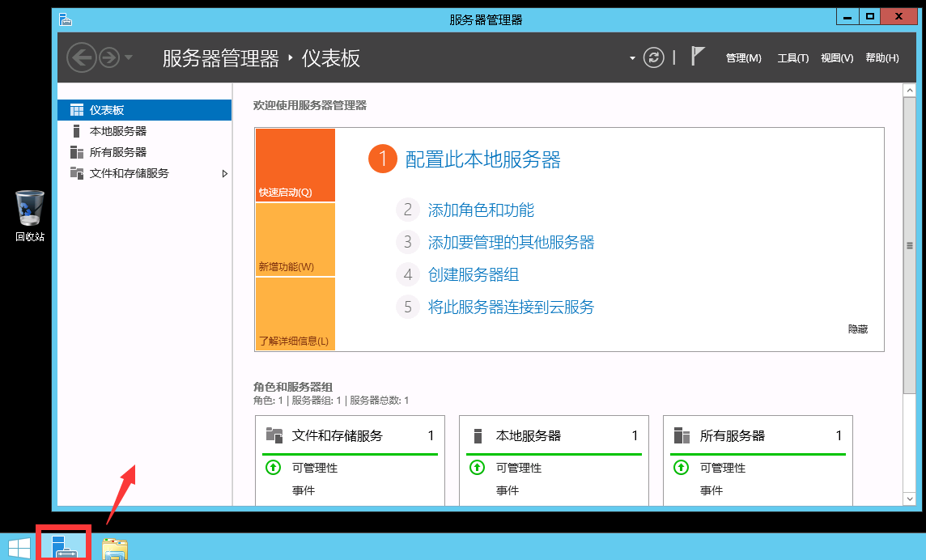Click the 文件和存储服务 sidebar icon
The image size is (926, 560).
pos(77,173)
